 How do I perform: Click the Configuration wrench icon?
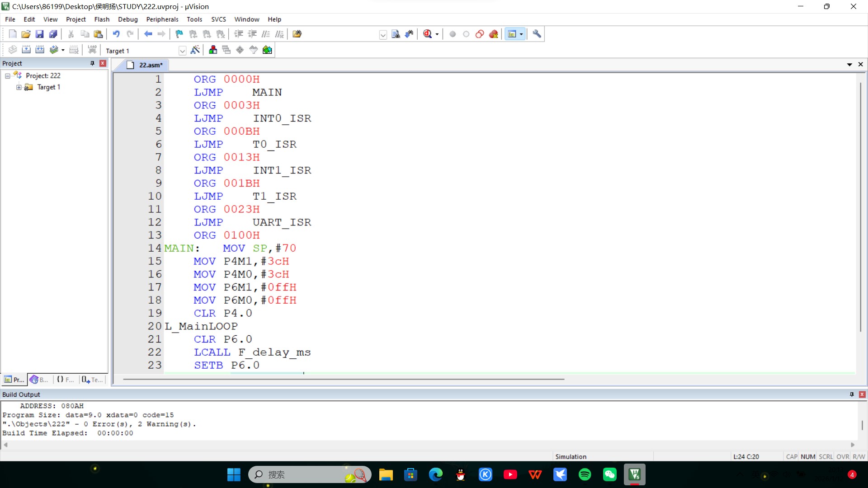click(x=537, y=34)
